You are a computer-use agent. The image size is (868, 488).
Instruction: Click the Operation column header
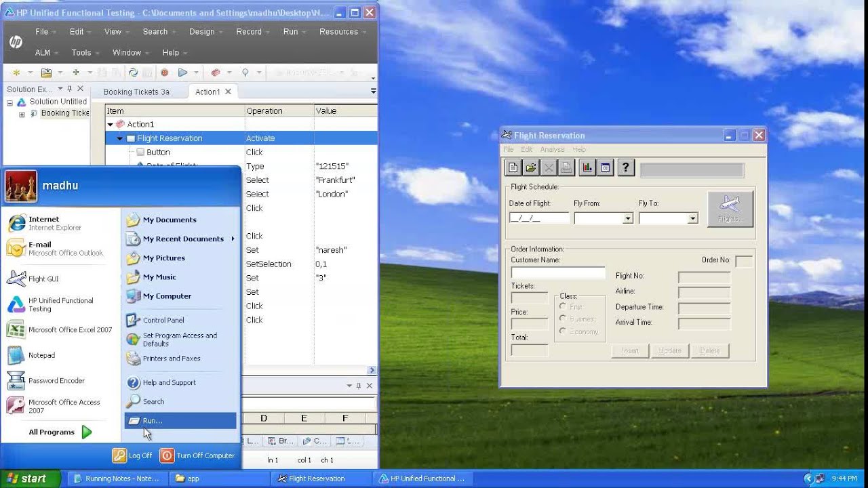[279, 111]
